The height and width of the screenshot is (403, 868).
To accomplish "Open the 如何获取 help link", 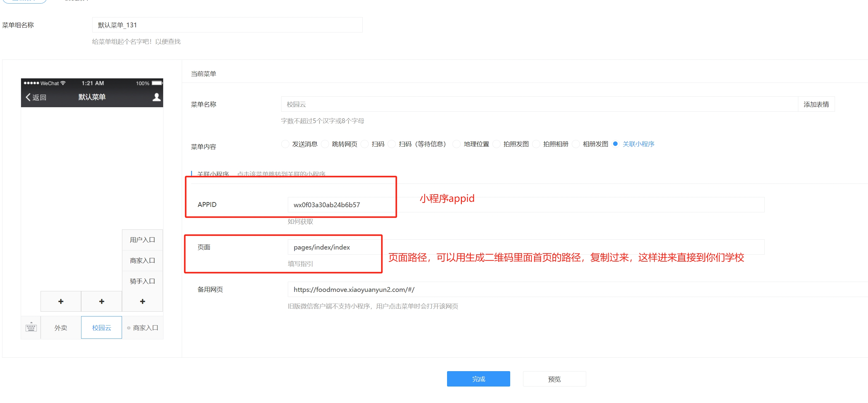I will pos(300,222).
